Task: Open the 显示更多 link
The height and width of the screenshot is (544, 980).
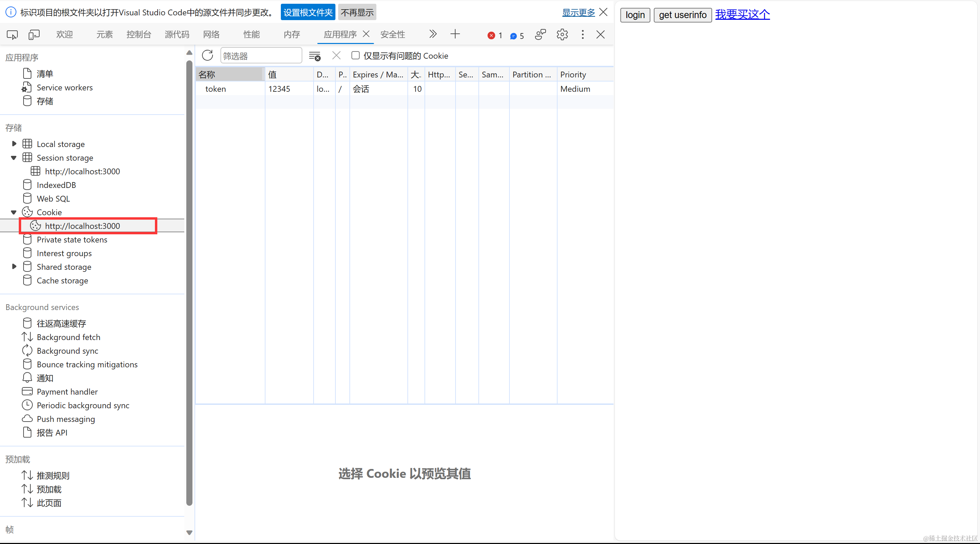Action: [578, 12]
